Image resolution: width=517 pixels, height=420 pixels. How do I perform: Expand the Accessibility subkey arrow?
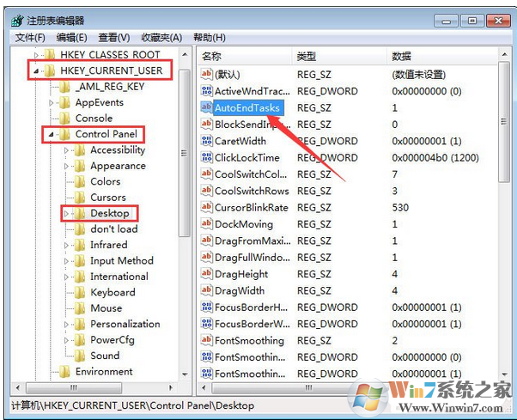coord(66,150)
